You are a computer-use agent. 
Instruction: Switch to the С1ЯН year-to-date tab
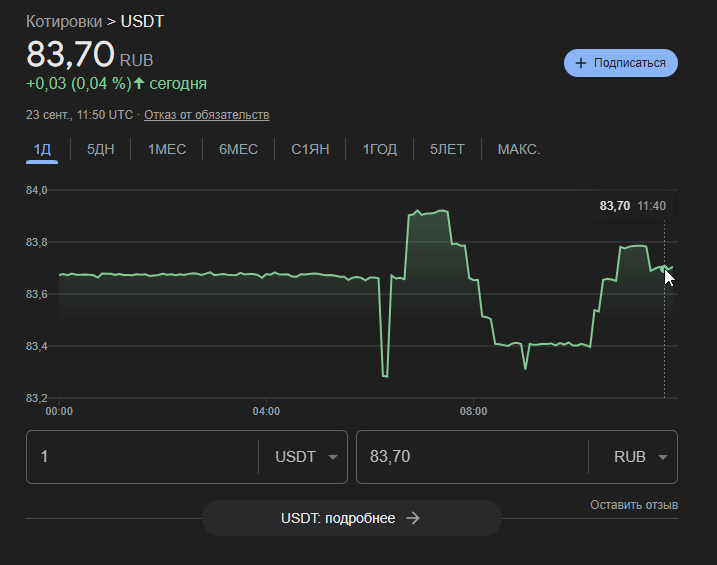(310, 150)
